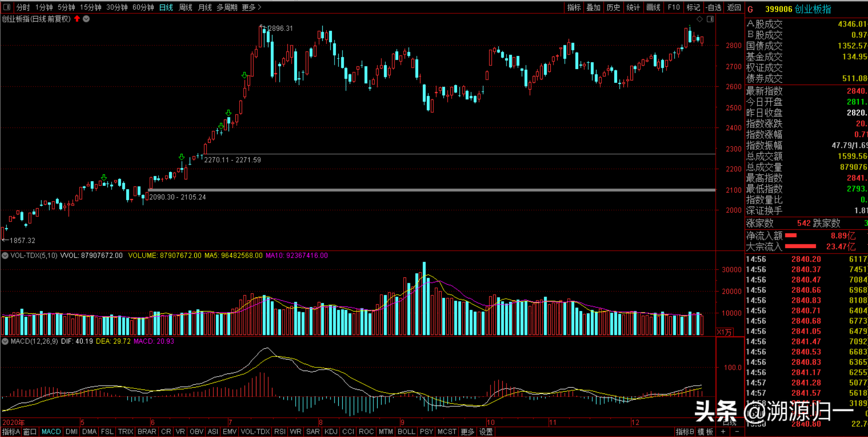The width and height of the screenshot is (868, 437).
Task: Select CCI indicator tab
Action: tap(348, 432)
